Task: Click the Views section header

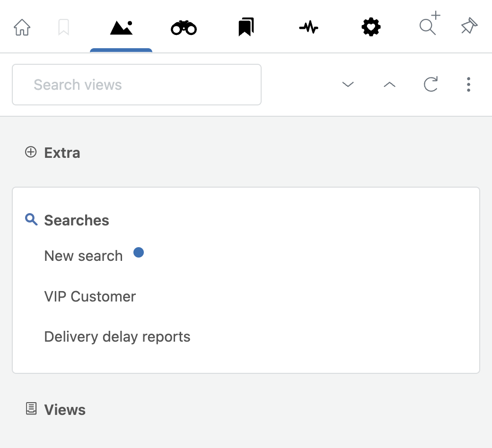Action: [64, 409]
